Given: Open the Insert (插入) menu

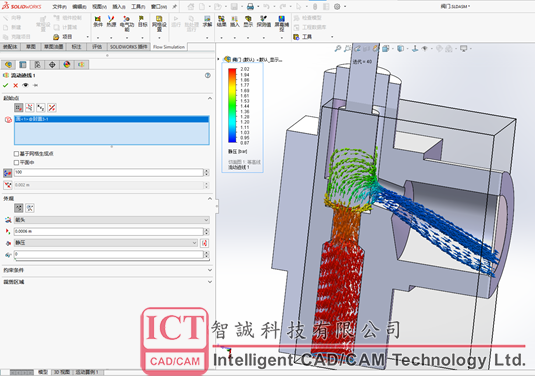Looking at the screenshot, I should [x=119, y=6].
